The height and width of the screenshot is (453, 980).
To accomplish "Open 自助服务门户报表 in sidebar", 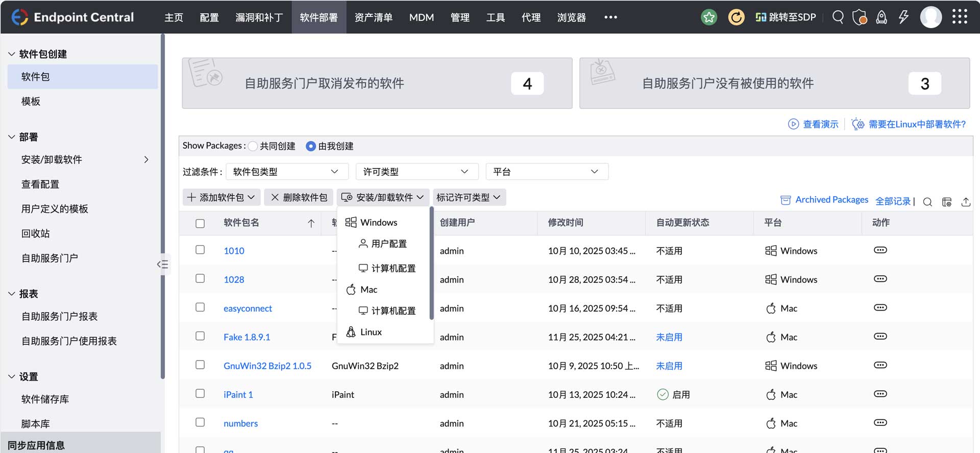I will coord(60,316).
